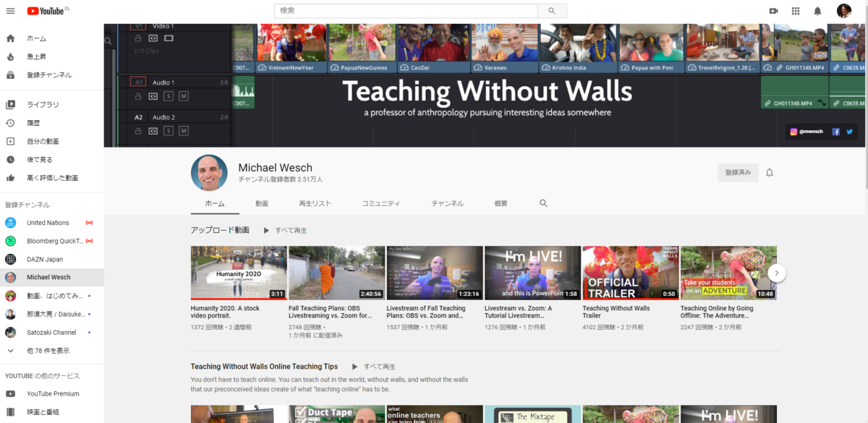868x423 pixels.
Task: Switch to the チャンネル tab
Action: pos(448,204)
